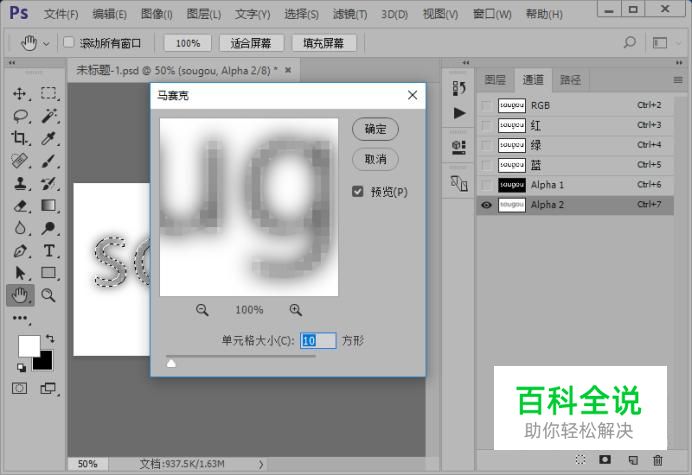692x475 pixels.
Task: Select the Crop tool
Action: (x=19, y=138)
